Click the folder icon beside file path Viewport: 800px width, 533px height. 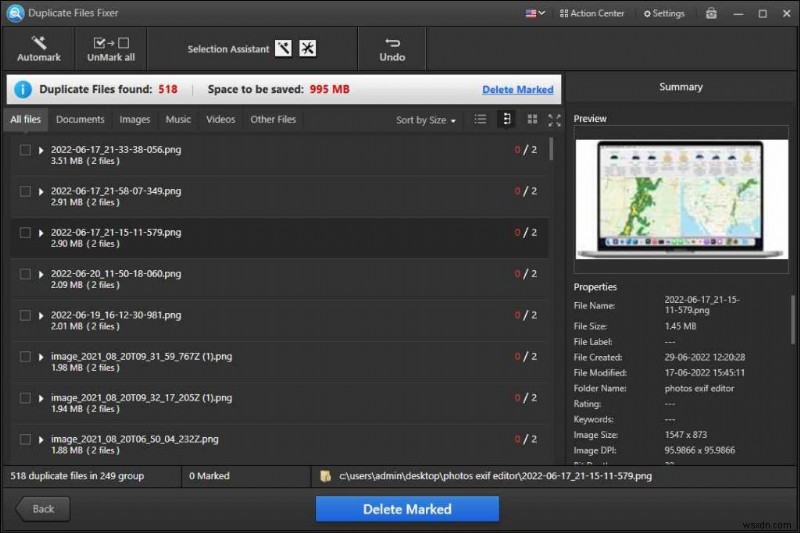[325, 476]
